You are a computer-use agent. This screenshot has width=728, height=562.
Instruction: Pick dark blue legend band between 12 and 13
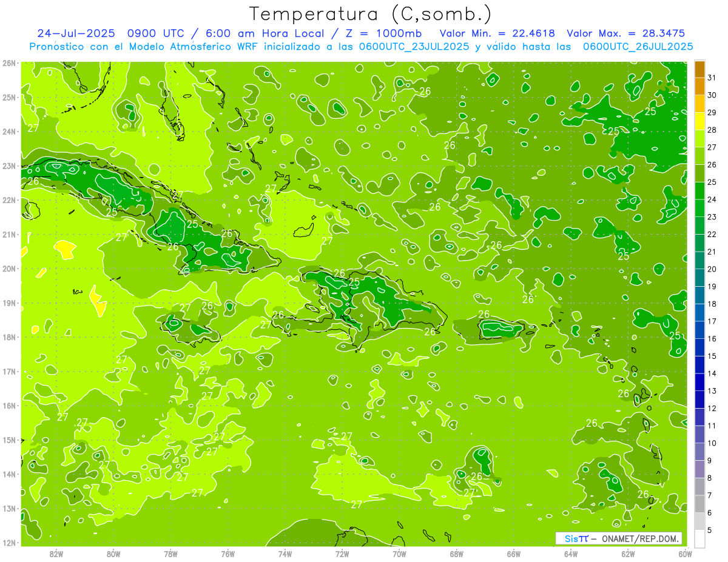coord(699,400)
